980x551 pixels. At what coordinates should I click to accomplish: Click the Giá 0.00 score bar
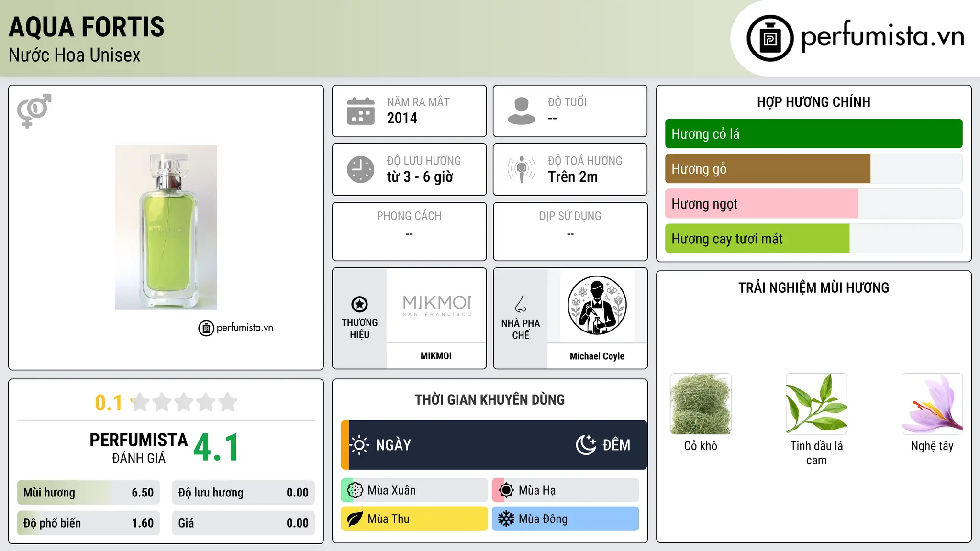pyautogui.click(x=243, y=523)
